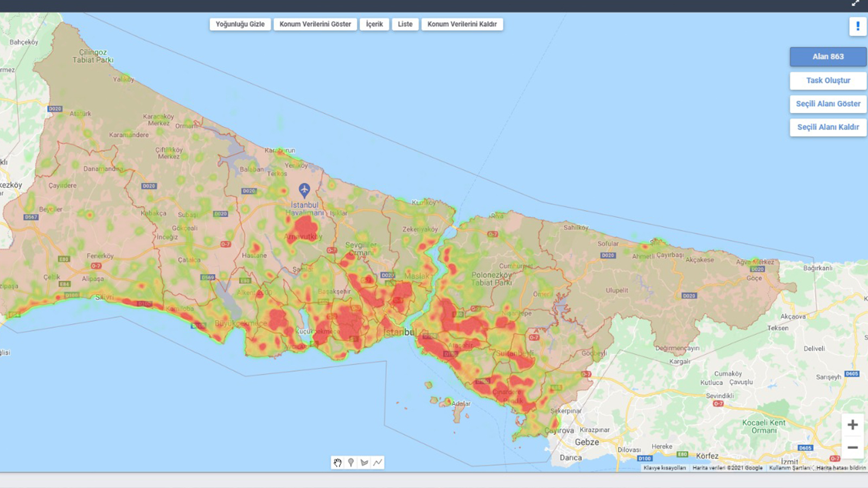The image size is (868, 488).
Task: Click the Fenerköy map label
Action: coord(100,256)
